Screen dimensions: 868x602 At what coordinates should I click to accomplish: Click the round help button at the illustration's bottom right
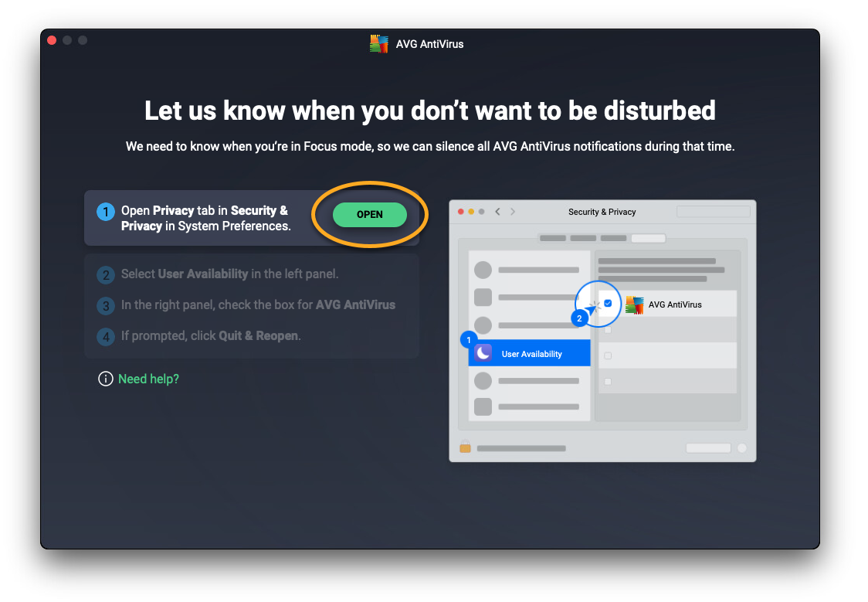(x=742, y=448)
